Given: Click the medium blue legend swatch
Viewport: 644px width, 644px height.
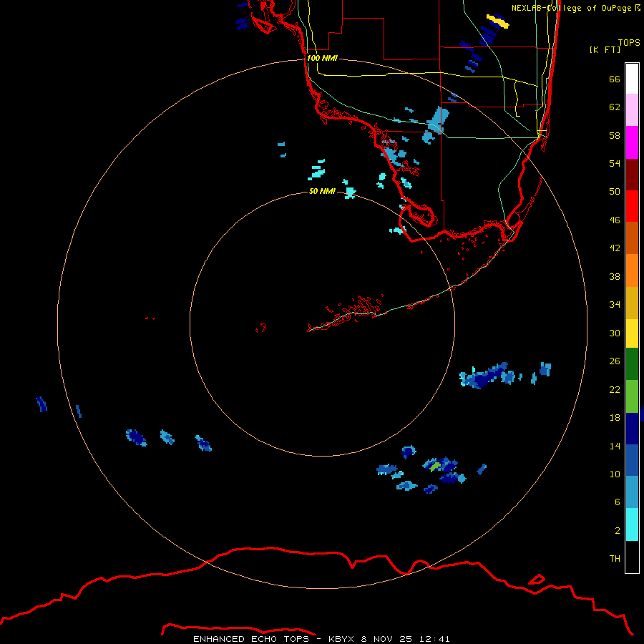Looking at the screenshot, I should [632, 460].
